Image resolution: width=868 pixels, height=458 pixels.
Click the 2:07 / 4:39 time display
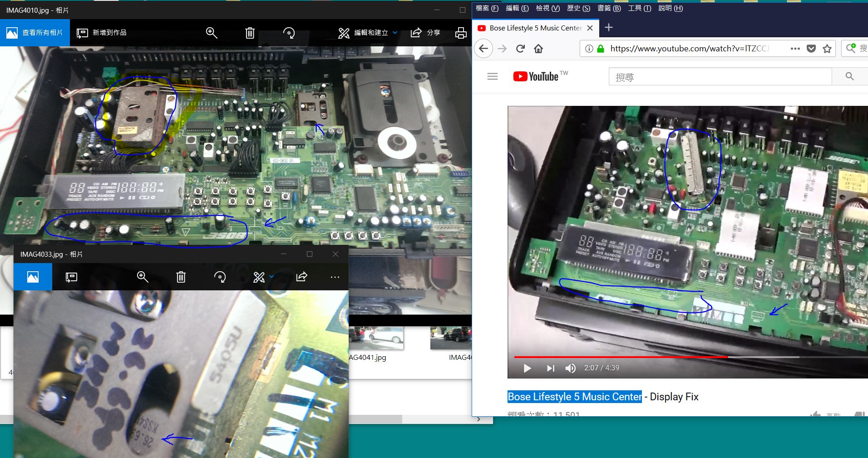tap(602, 368)
